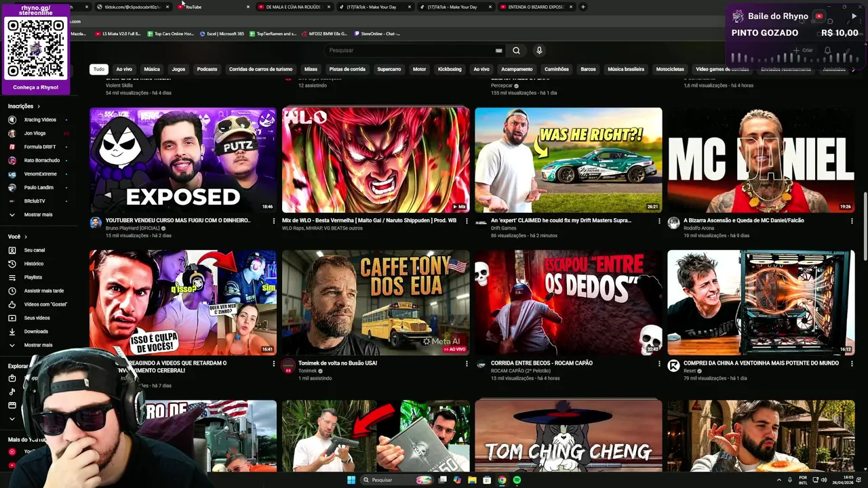868x488 pixels.
Task: Open Chrome from the taskbar
Action: point(502,480)
